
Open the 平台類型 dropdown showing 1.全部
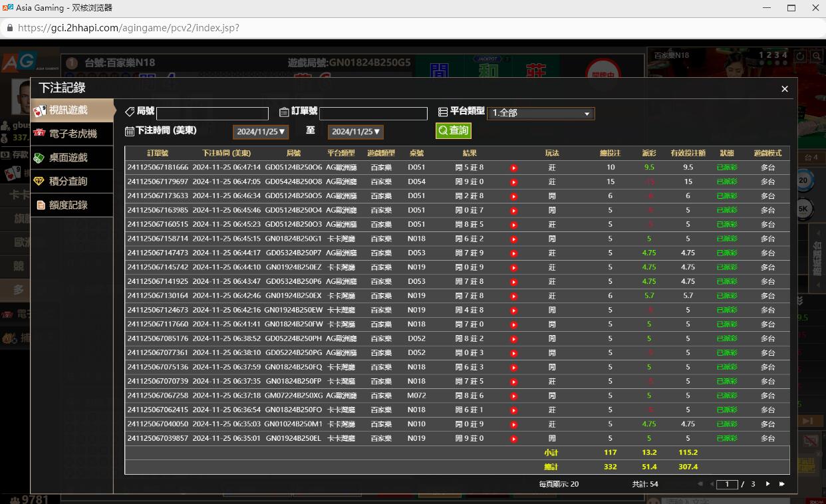(x=541, y=114)
